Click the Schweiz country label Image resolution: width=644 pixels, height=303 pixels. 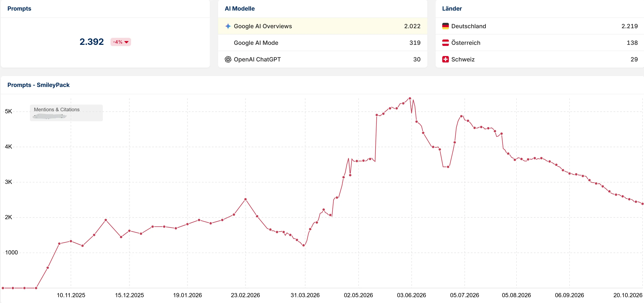tap(463, 59)
